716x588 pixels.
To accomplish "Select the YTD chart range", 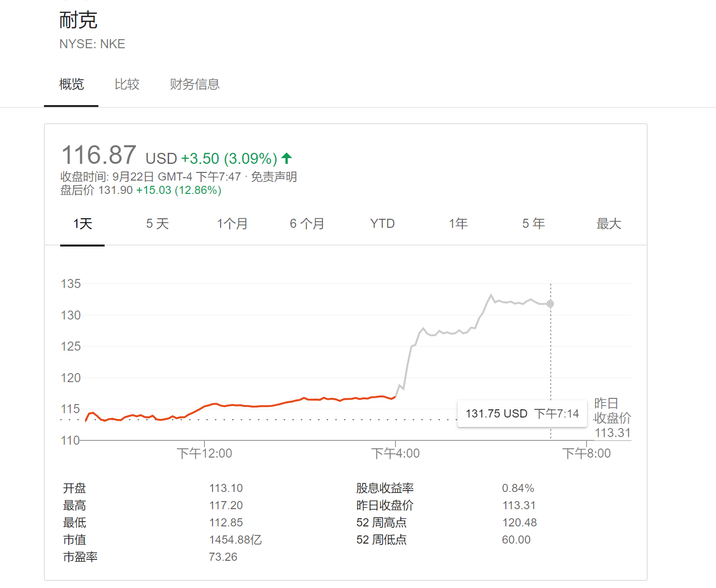I will point(383,224).
